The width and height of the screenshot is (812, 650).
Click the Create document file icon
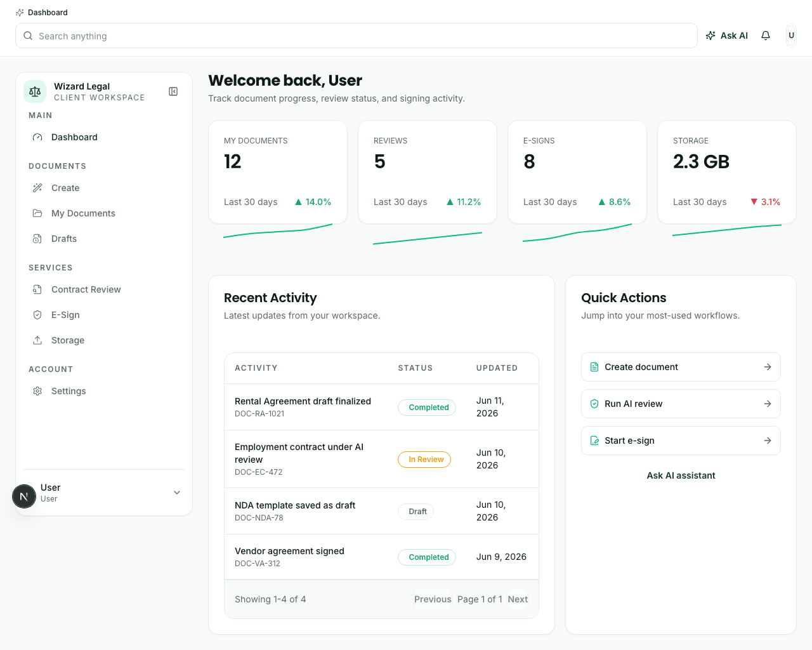594,367
